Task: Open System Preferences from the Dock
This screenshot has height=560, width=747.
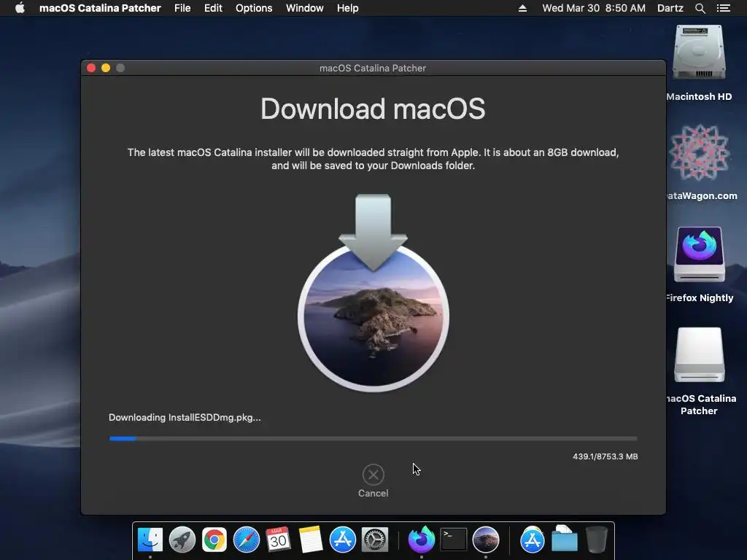Action: (x=375, y=540)
